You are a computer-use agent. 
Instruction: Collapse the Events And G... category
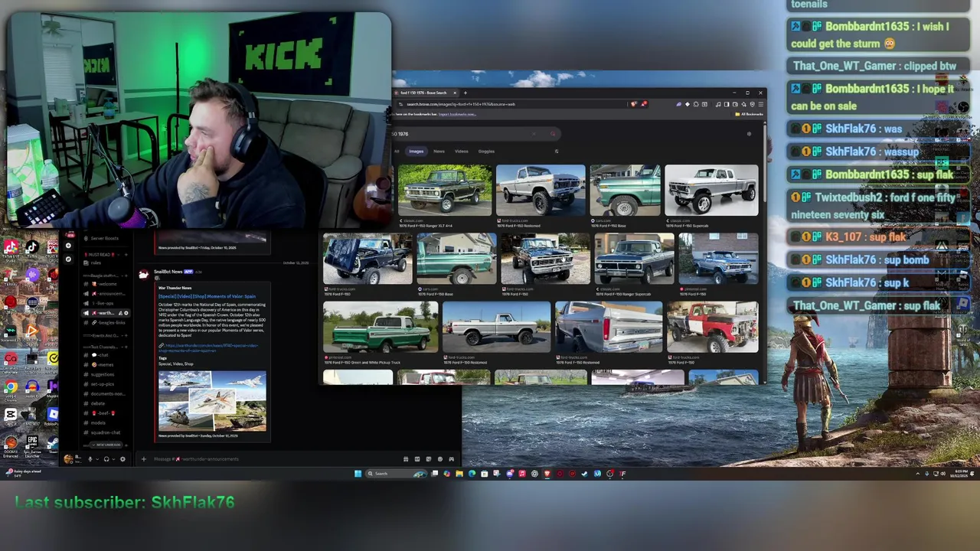coord(102,336)
